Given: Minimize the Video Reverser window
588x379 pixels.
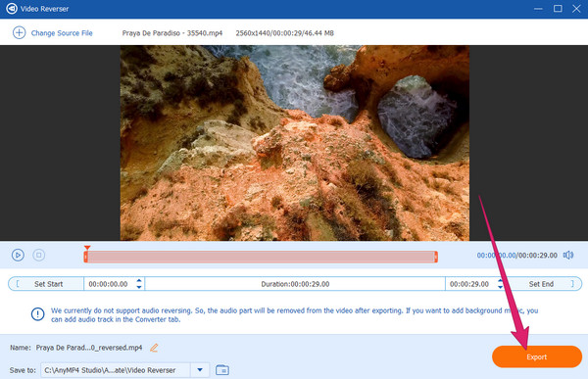Looking at the screenshot, I should point(538,8).
